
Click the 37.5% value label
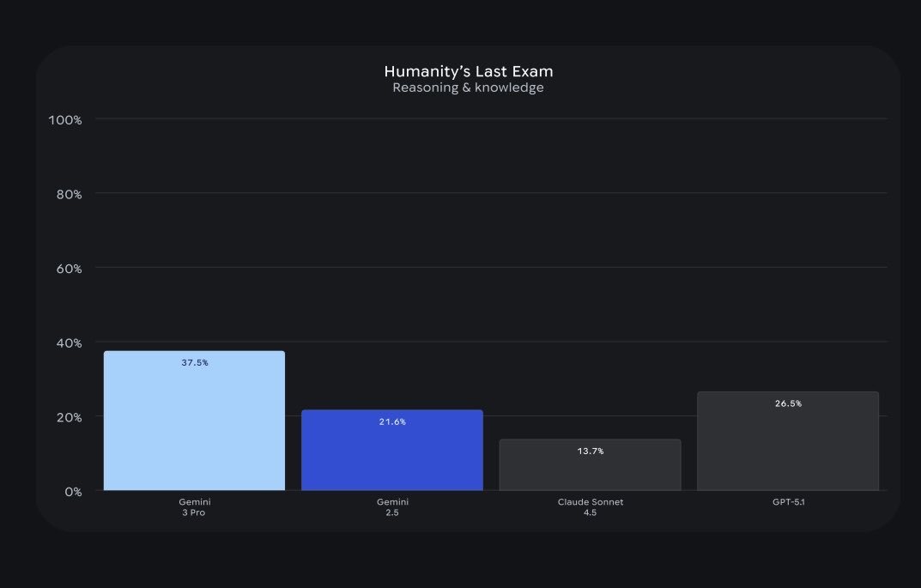194,363
